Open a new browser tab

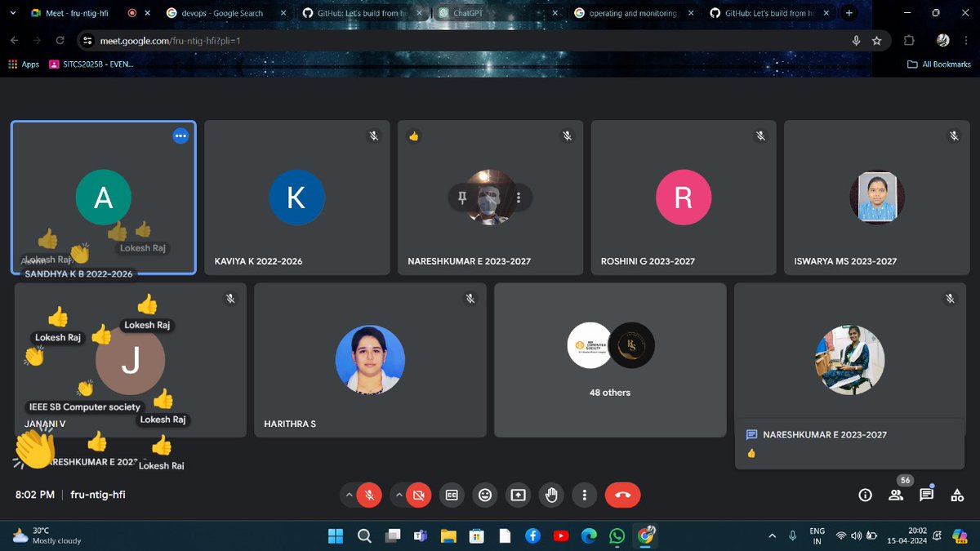coord(849,13)
